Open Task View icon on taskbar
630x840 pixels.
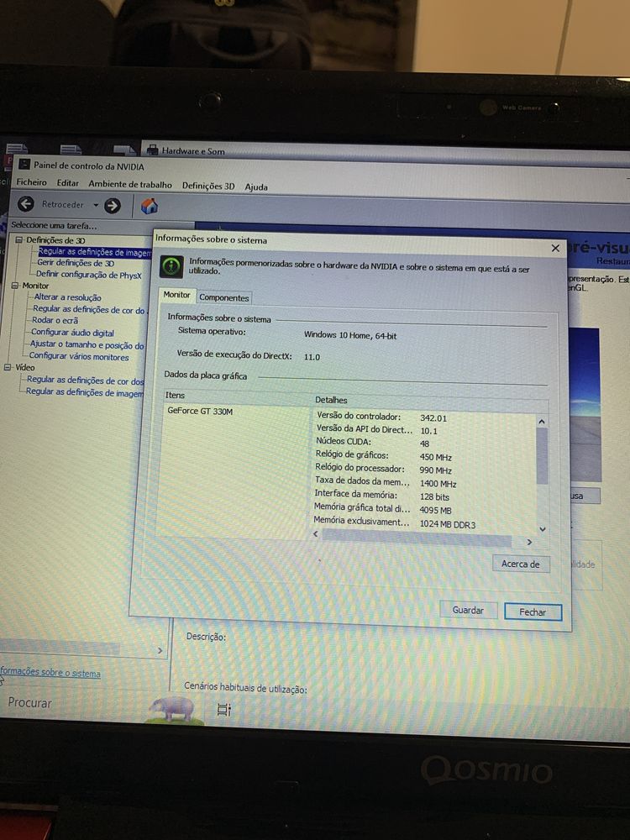224,710
